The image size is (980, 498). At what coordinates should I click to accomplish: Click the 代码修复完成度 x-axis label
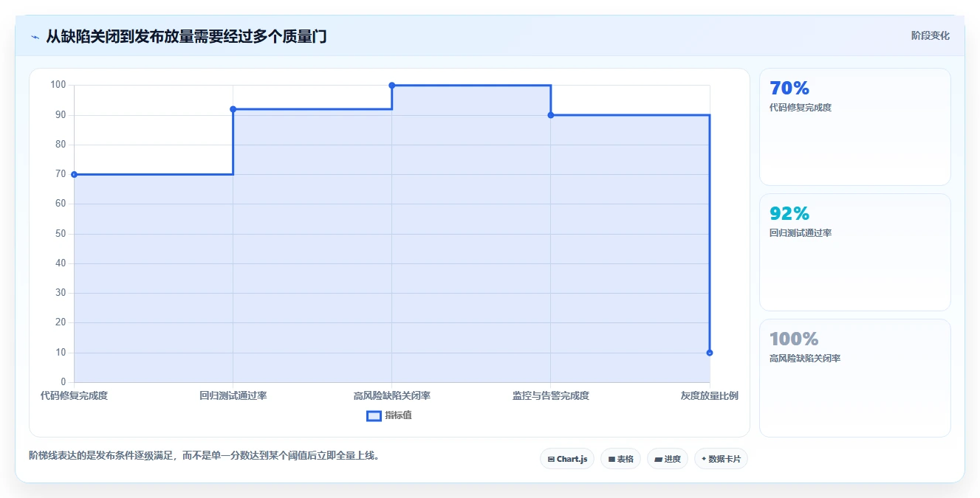point(74,395)
